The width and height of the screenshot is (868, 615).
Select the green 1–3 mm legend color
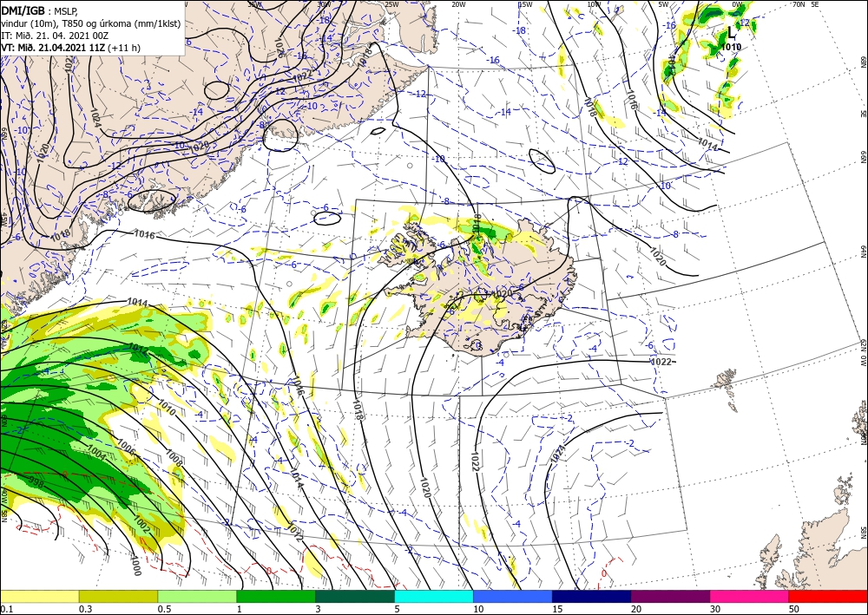tap(276, 596)
